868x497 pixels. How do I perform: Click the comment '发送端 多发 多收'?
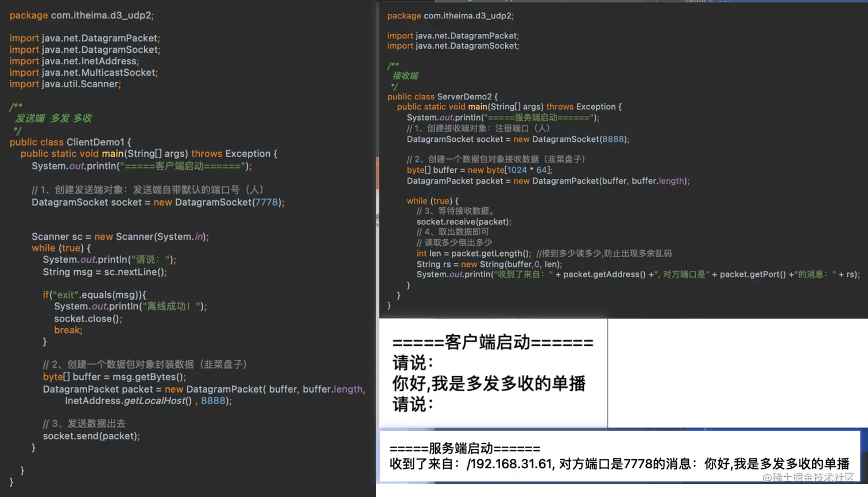pos(53,118)
